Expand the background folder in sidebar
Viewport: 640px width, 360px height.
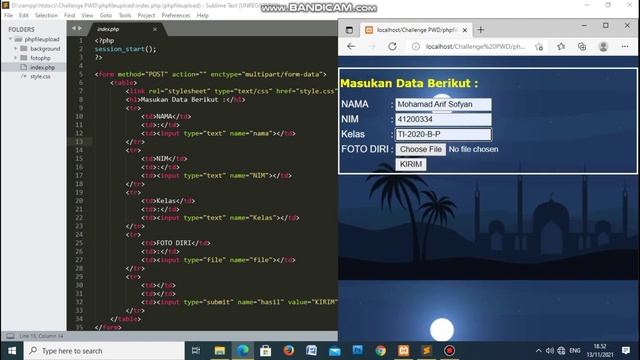click(x=16, y=49)
